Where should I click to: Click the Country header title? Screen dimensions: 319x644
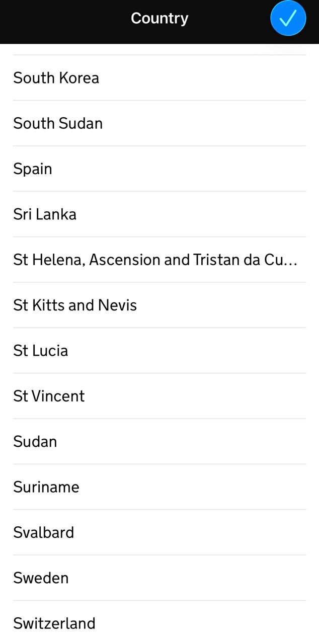click(x=159, y=18)
